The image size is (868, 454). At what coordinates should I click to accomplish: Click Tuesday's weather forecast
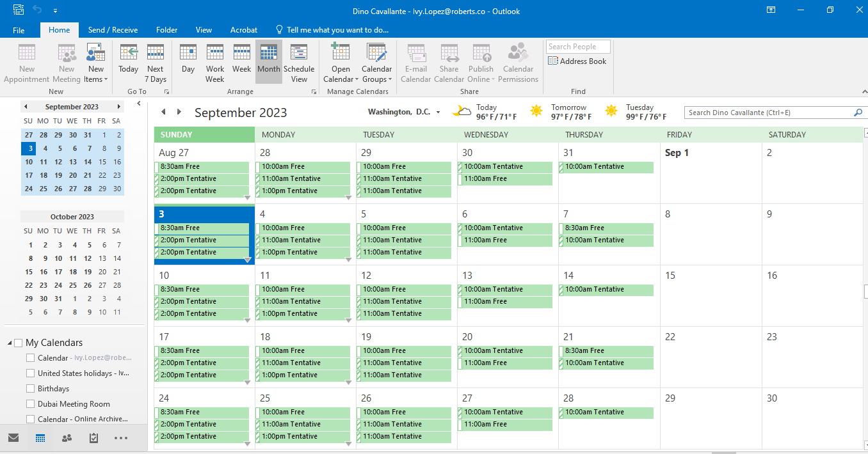pos(636,112)
